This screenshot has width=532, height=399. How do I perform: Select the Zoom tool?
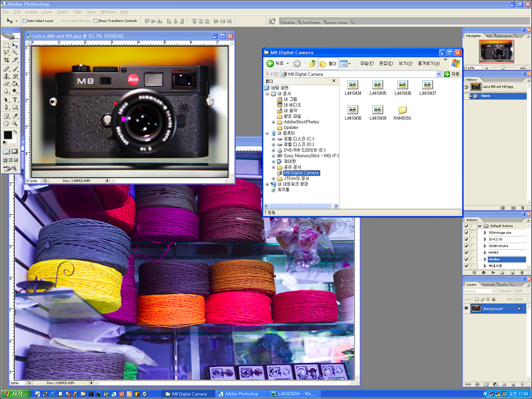(x=15, y=124)
